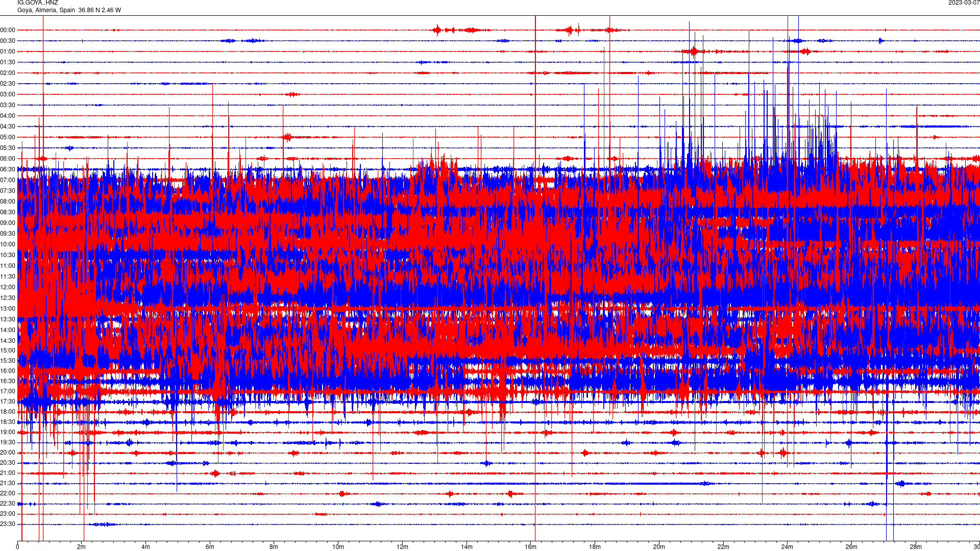Select the 12:30 time row label
The height and width of the screenshot is (551, 980).
(x=8, y=298)
